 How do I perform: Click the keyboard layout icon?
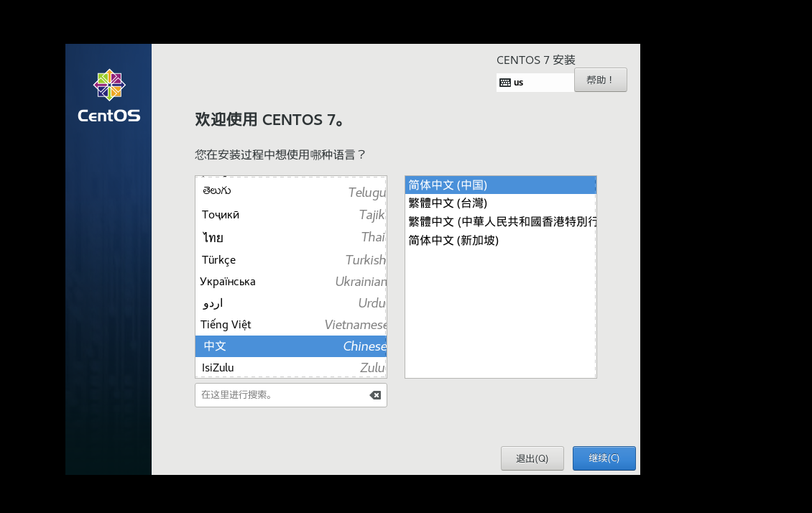click(505, 83)
